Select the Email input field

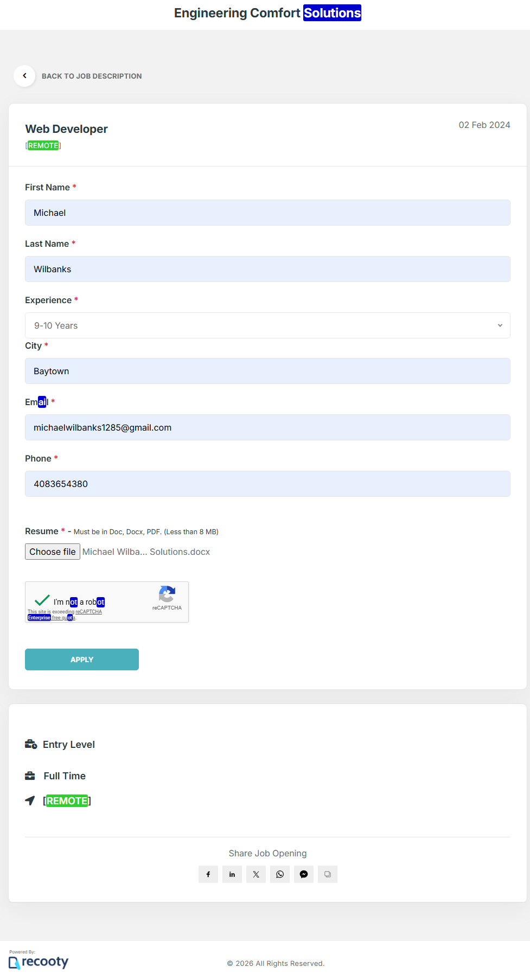[x=267, y=427]
